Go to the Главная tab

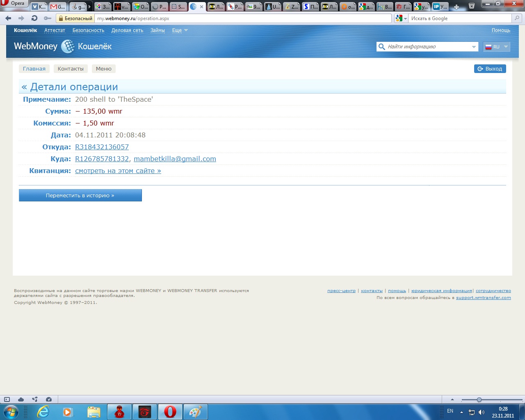pyautogui.click(x=34, y=69)
